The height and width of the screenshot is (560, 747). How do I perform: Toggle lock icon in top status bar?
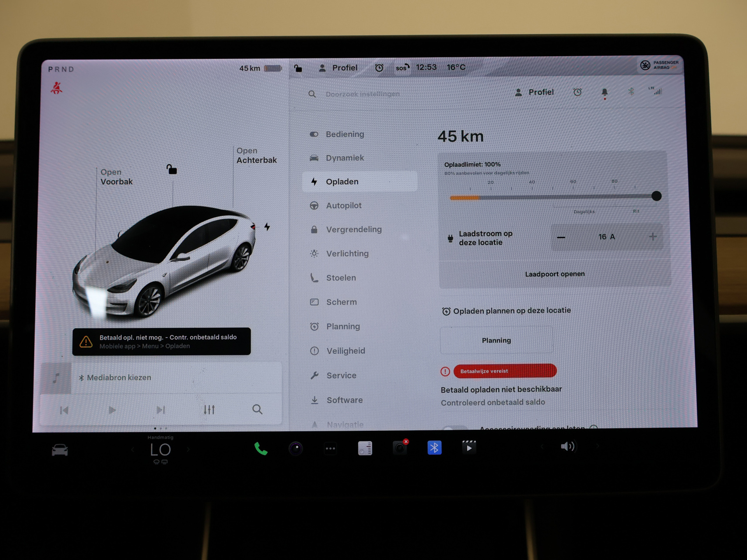pyautogui.click(x=298, y=68)
